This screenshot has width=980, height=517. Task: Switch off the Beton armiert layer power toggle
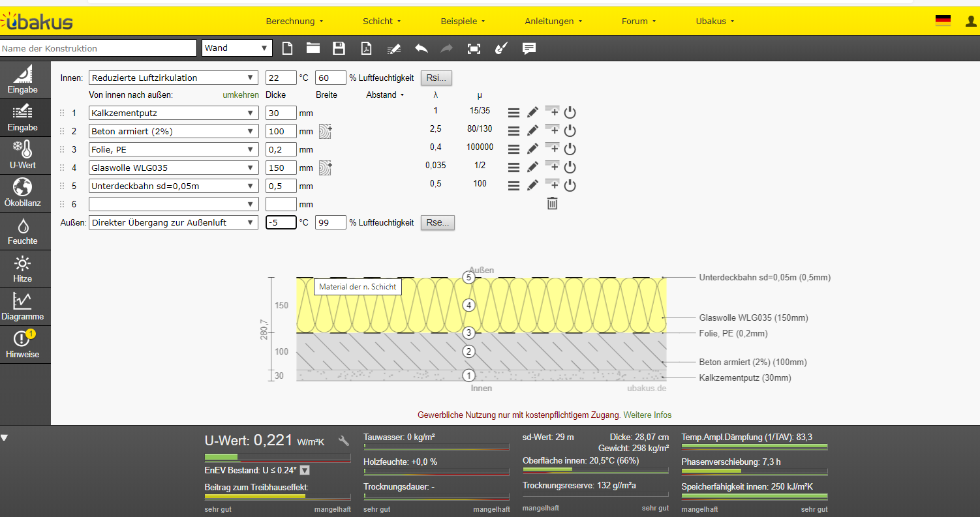570,131
